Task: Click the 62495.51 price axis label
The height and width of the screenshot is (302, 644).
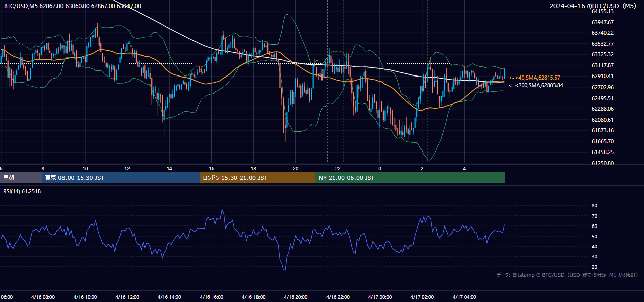Action: pos(602,98)
